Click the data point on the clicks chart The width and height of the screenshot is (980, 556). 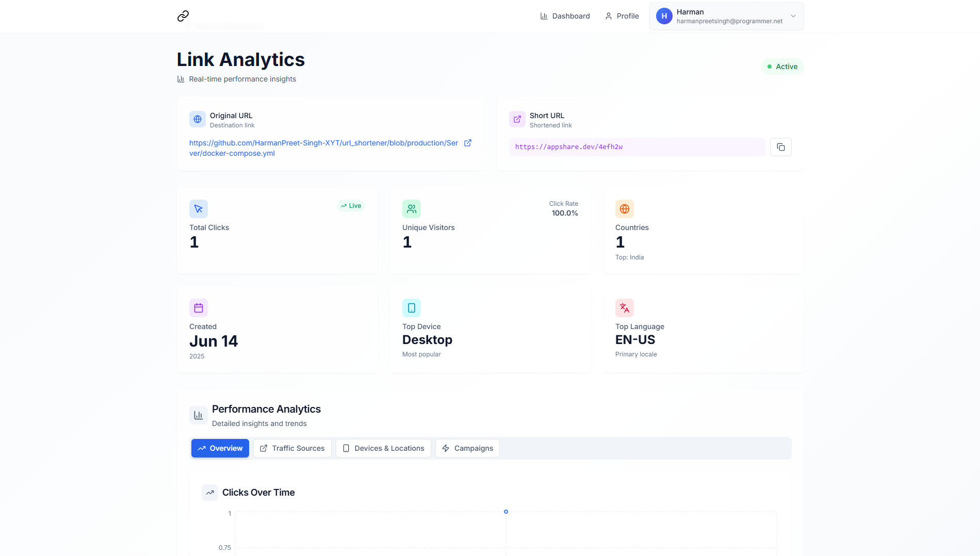click(x=506, y=512)
